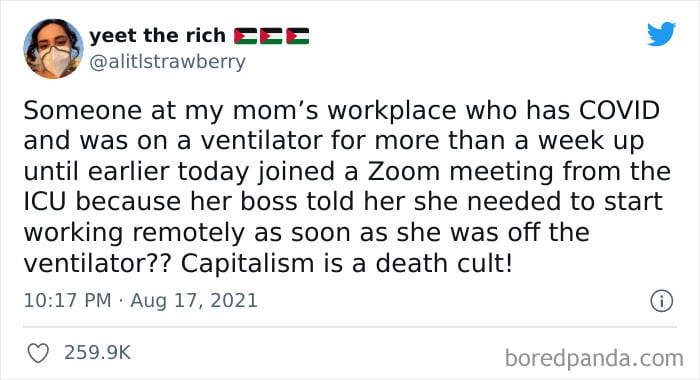Open the masked profile avatar photo
Viewport: 700px width, 380px height.
[x=53, y=49]
